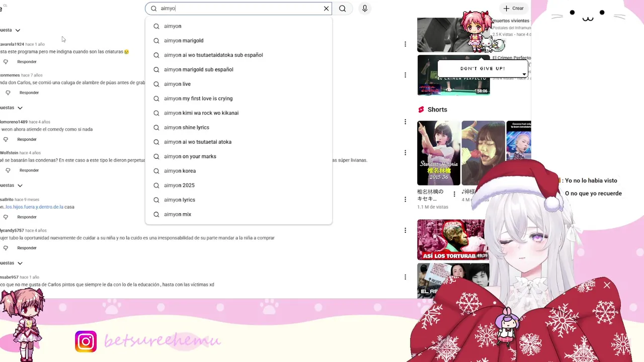Open the Wolfstein commenter profile name
Viewport: 644px width, 362px height.
click(x=9, y=153)
